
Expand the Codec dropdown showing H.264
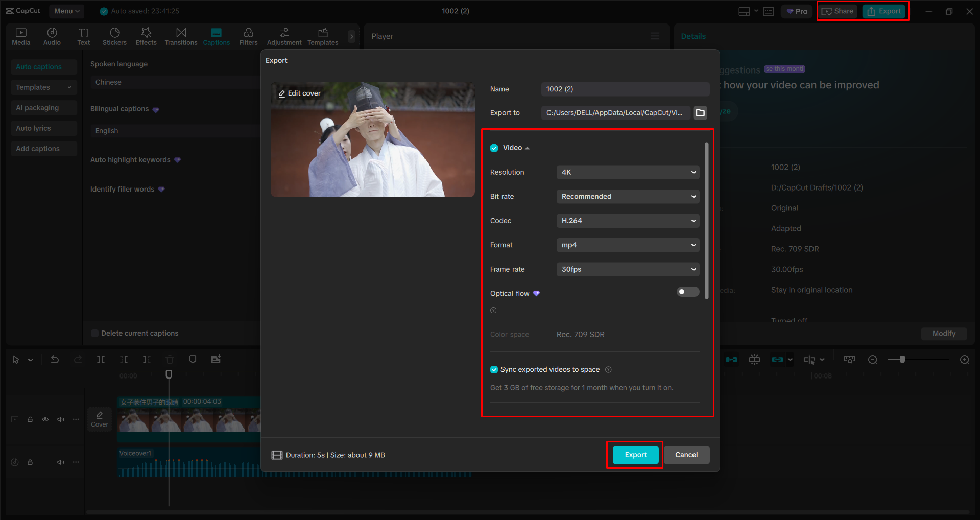coord(628,221)
